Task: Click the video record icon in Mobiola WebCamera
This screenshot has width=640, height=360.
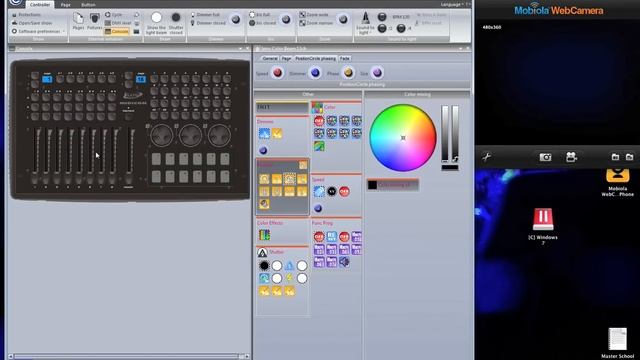Action: click(571, 157)
